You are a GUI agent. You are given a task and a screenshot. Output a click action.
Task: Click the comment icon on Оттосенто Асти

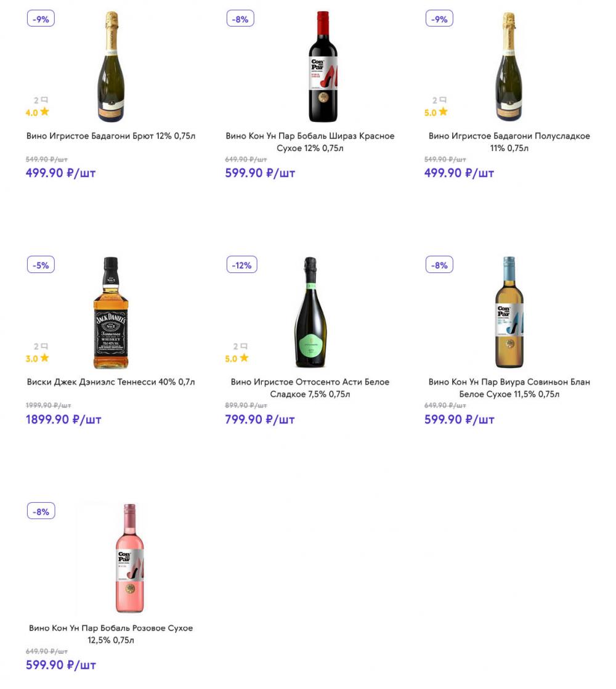tap(244, 346)
